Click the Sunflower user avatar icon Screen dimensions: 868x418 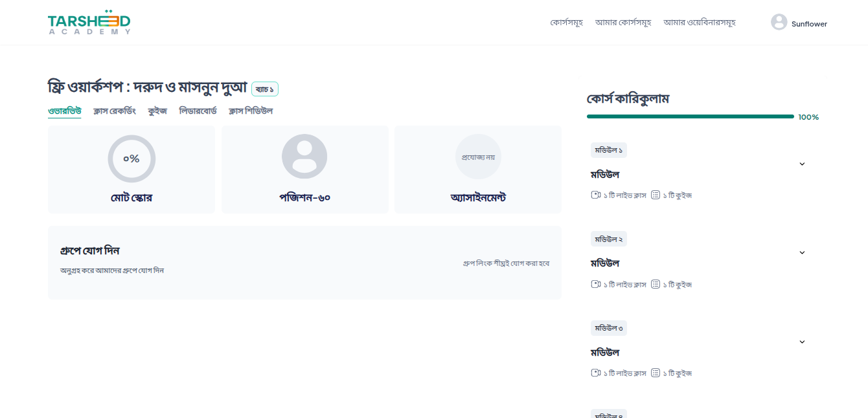point(779,22)
